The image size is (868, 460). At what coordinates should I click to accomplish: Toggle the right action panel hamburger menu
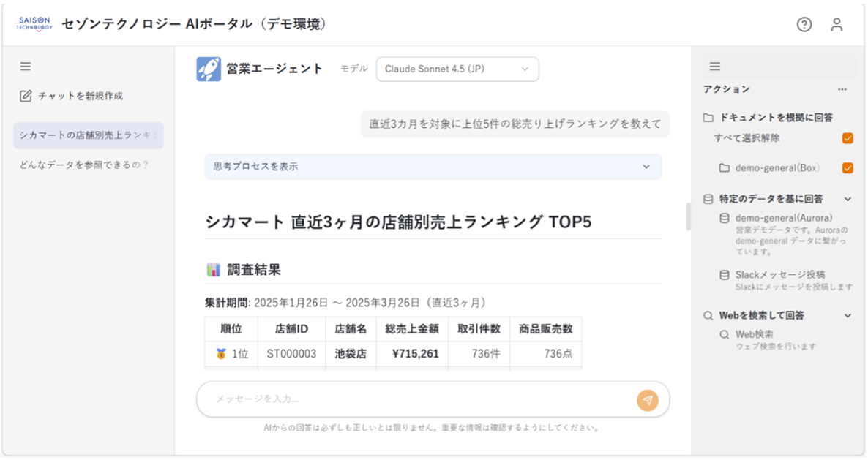pos(714,67)
